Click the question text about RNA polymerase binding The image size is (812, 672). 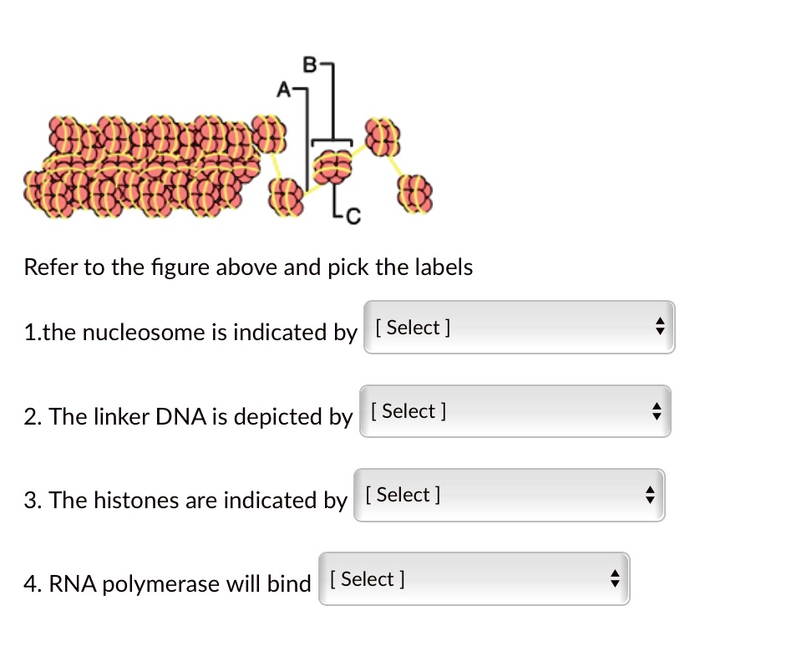click(166, 583)
